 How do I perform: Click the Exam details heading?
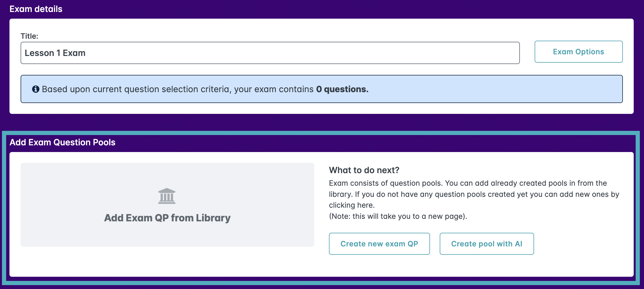coord(36,9)
